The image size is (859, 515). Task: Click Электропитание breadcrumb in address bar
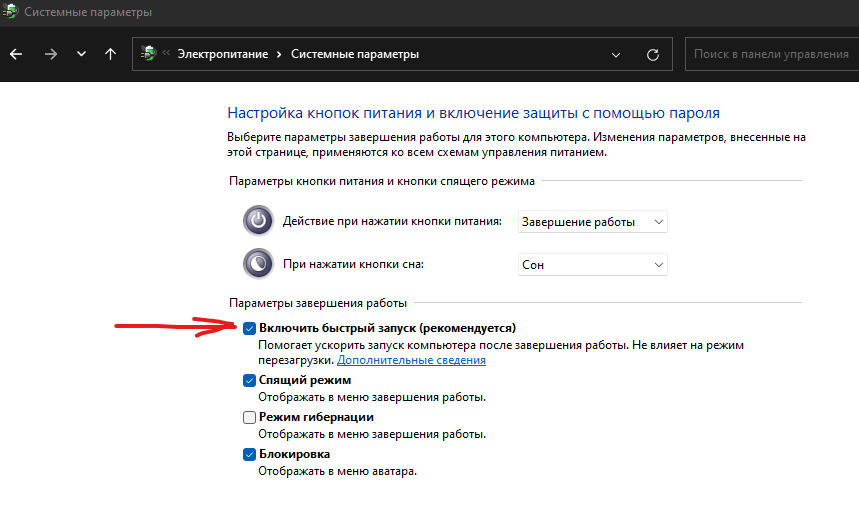pyautogui.click(x=222, y=54)
